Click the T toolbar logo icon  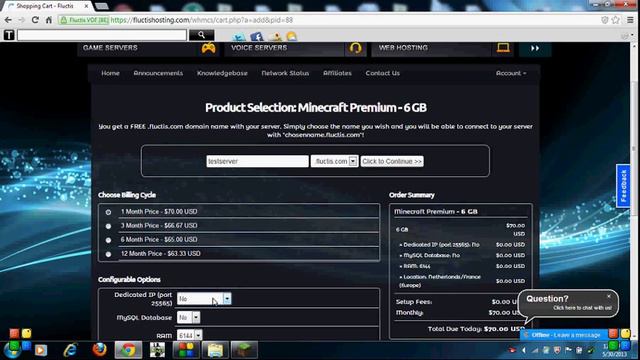(x=9, y=35)
